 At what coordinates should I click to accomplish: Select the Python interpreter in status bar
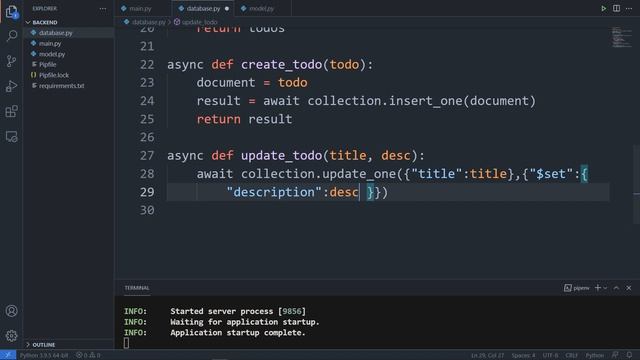tap(44, 355)
